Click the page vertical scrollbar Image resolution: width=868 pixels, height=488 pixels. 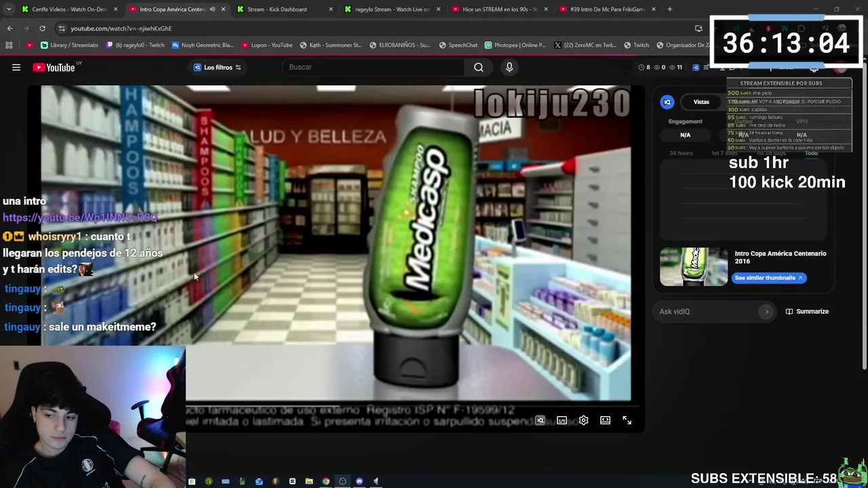tap(864, 217)
